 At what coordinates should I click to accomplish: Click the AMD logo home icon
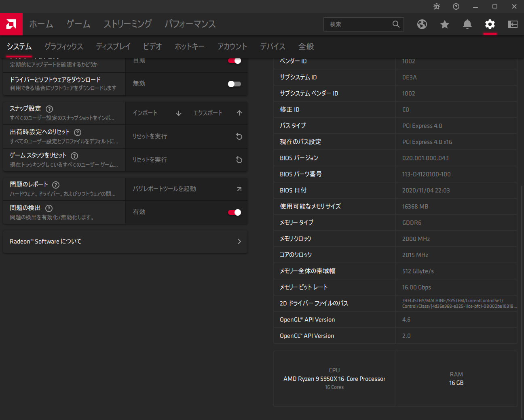[11, 24]
